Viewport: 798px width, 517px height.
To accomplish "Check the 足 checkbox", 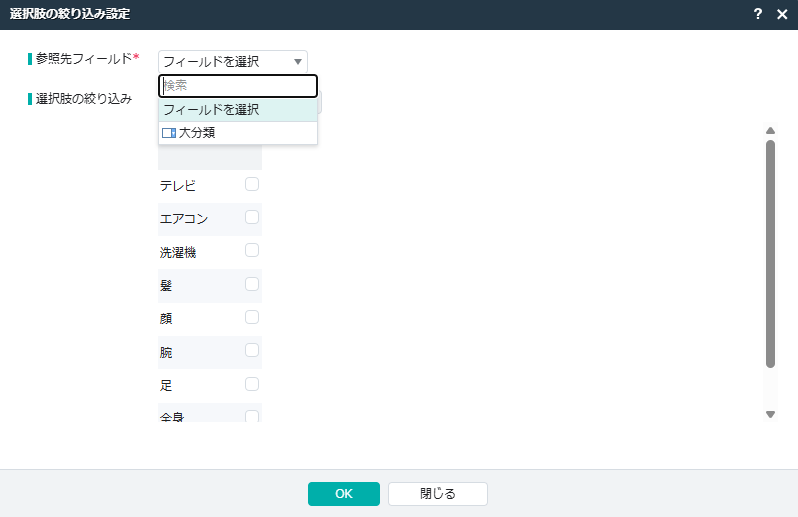I will pos(252,384).
